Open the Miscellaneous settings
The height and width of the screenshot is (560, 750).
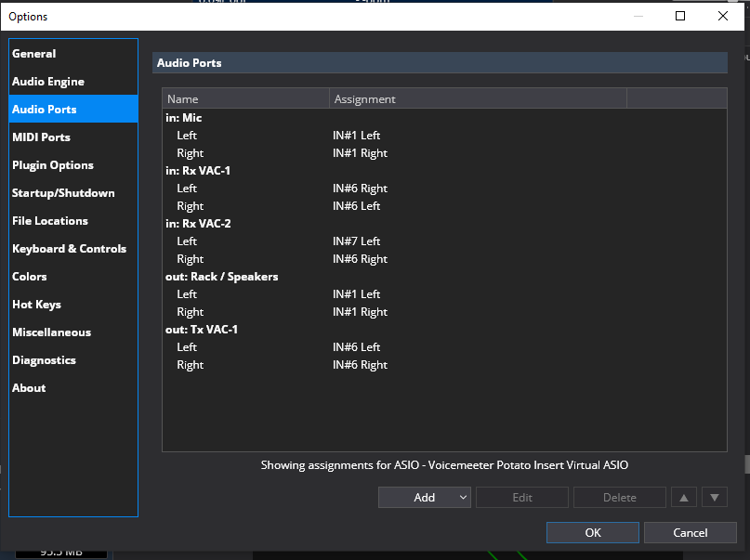pyautogui.click(x=73, y=332)
